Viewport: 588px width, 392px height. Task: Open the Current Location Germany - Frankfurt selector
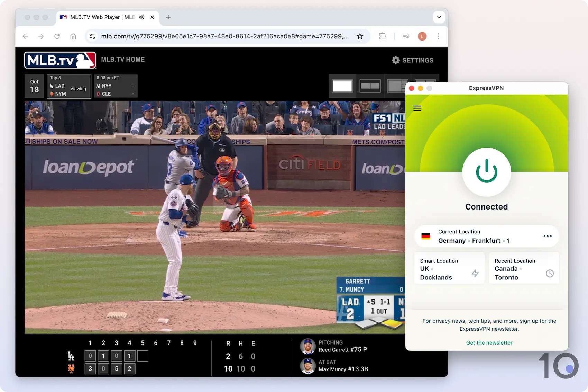click(487, 236)
